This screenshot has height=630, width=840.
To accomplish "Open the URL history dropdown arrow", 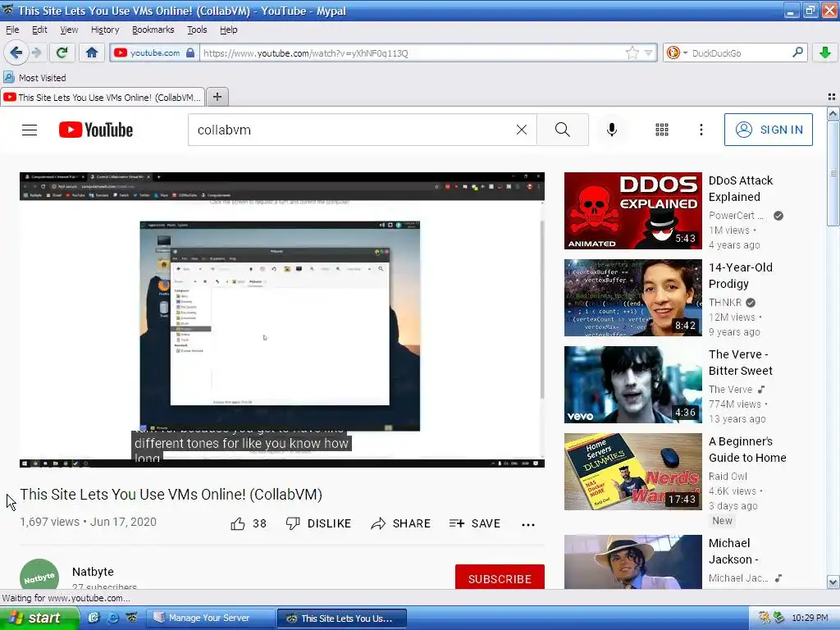I will point(649,52).
